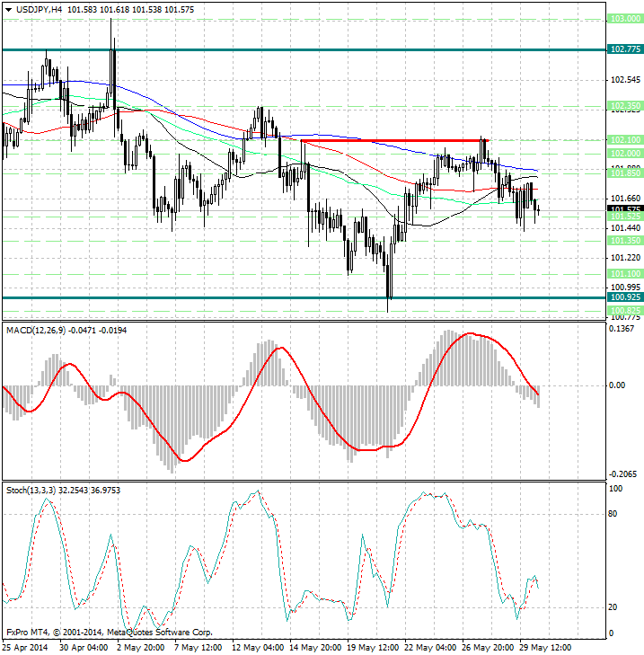This screenshot has height=655, width=644.
Task: Select the 102.350 green price label
Action: coord(624,106)
